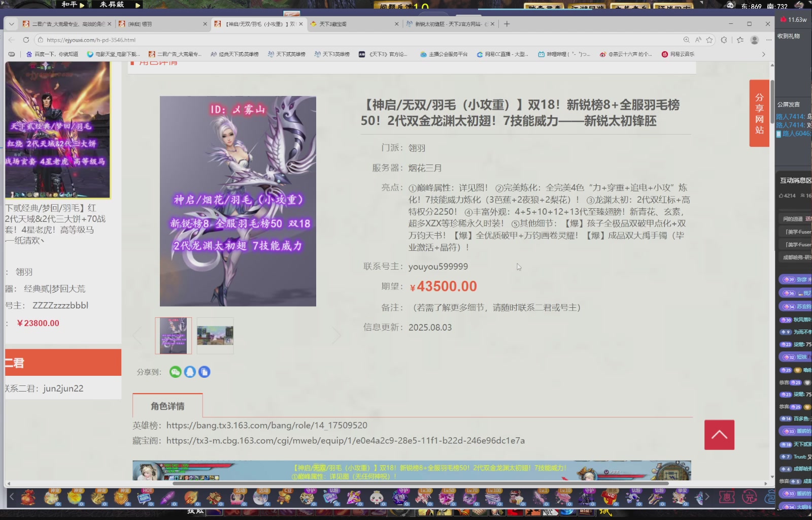This screenshot has width=812, height=520.
Task: Click the red back-to-top arrow button
Action: [719, 435]
